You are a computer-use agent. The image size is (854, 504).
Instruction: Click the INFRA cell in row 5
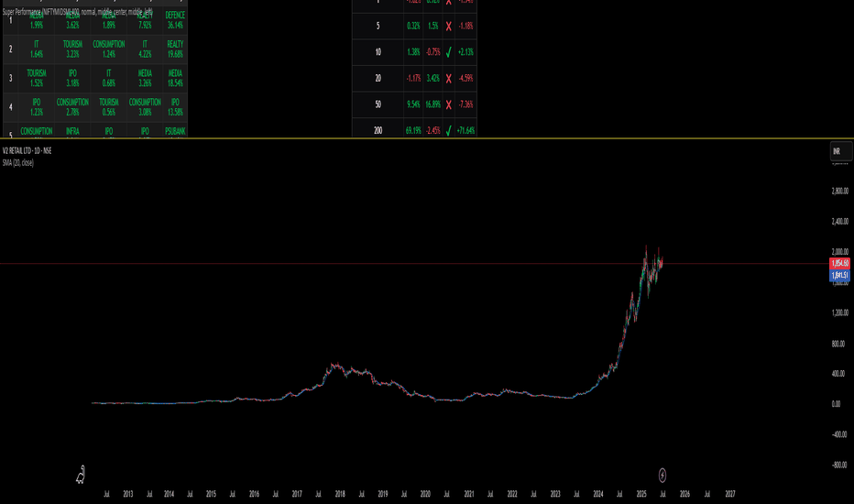point(72,131)
